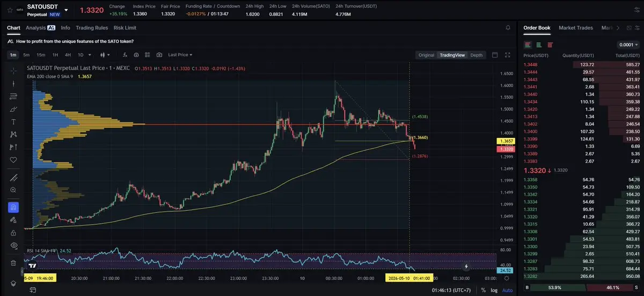Open the heart icons tool
This screenshot has height=296, width=644.
(13, 160)
